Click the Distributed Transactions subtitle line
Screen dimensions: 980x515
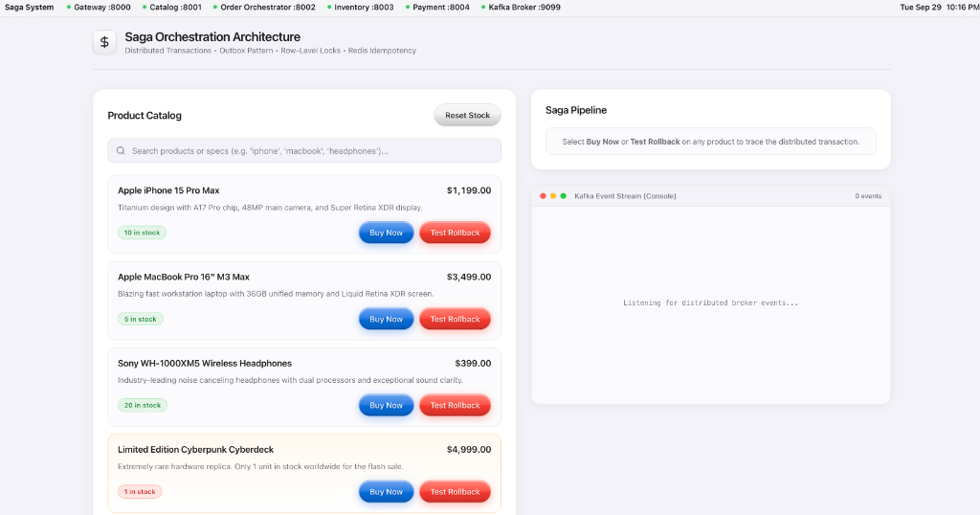coord(270,51)
